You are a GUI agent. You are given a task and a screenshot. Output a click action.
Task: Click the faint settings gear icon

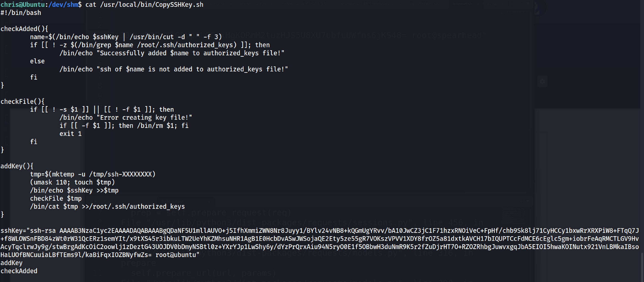542,81
